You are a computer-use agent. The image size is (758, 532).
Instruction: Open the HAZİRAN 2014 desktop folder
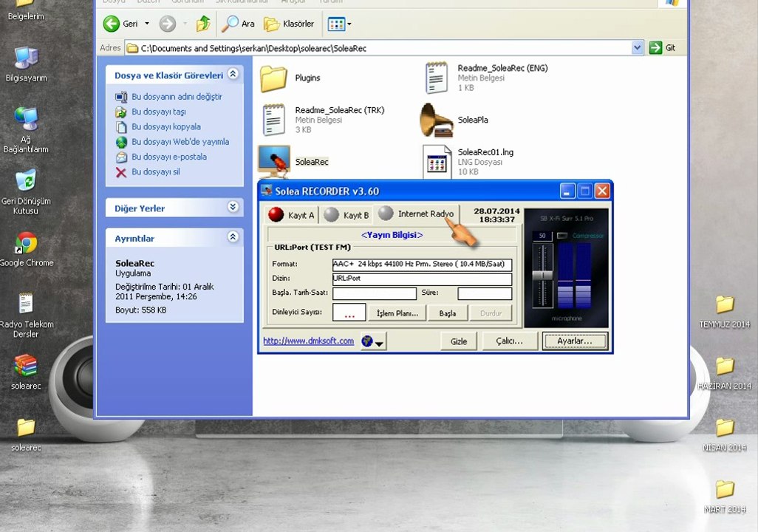pyautogui.click(x=725, y=373)
